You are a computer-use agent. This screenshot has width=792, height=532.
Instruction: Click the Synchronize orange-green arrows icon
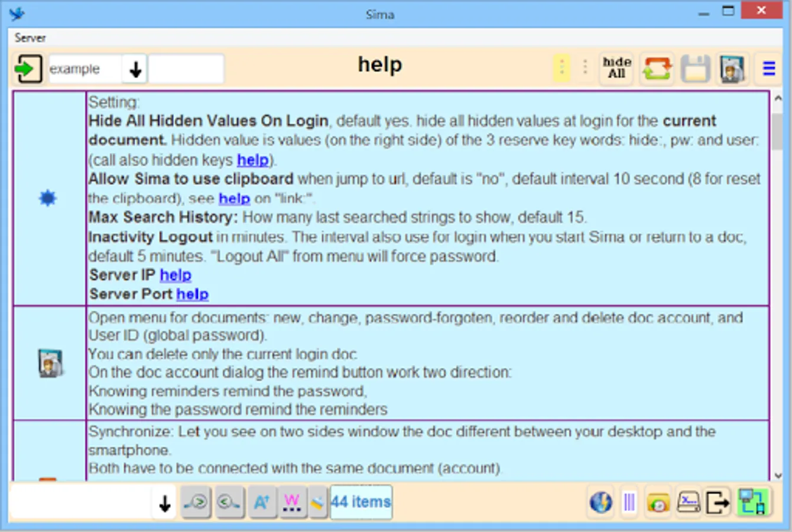pyautogui.click(x=657, y=69)
